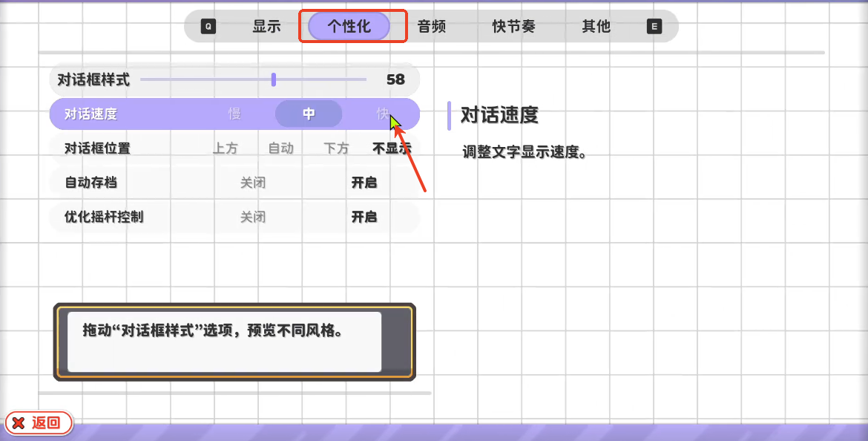
Task: Turn 自动存档 to 开启
Action: point(364,183)
